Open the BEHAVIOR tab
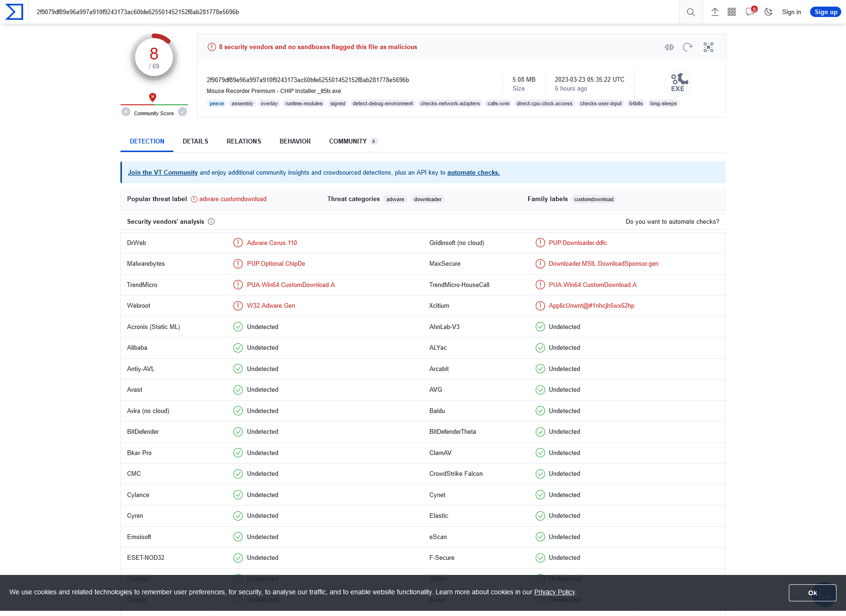The height and width of the screenshot is (616, 846). point(295,142)
